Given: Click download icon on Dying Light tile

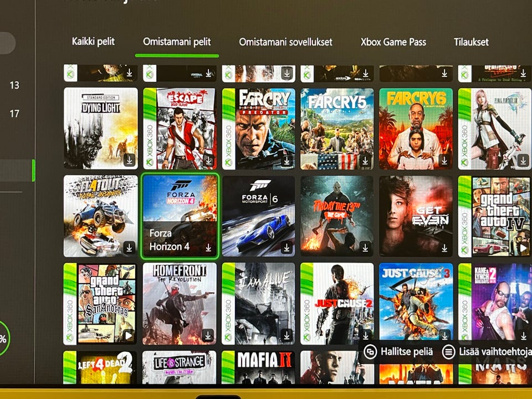Looking at the screenshot, I should tap(129, 160).
